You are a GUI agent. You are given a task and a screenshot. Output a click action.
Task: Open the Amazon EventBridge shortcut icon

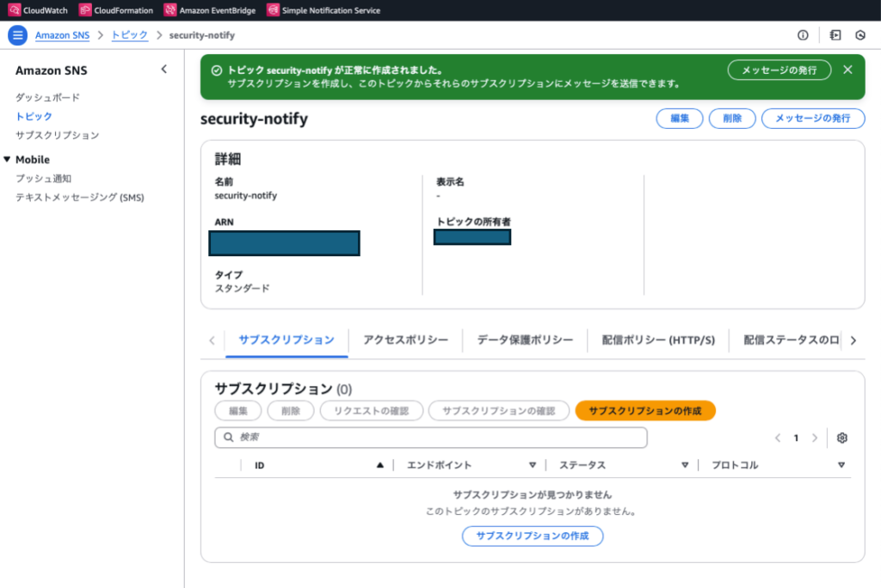click(x=170, y=10)
